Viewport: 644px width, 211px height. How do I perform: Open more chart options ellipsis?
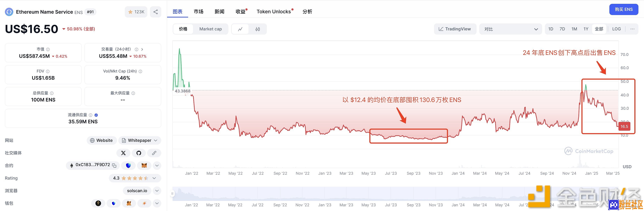coord(632,29)
